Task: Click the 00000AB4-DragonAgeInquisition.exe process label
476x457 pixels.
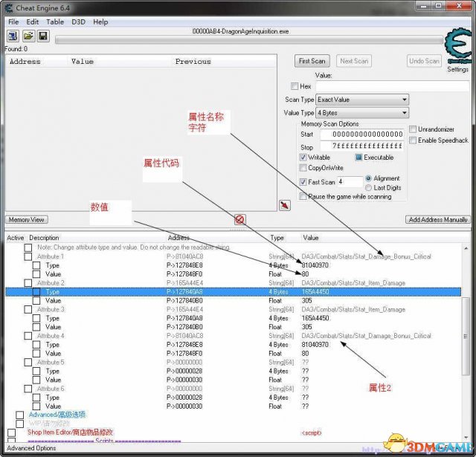Action: point(240,31)
